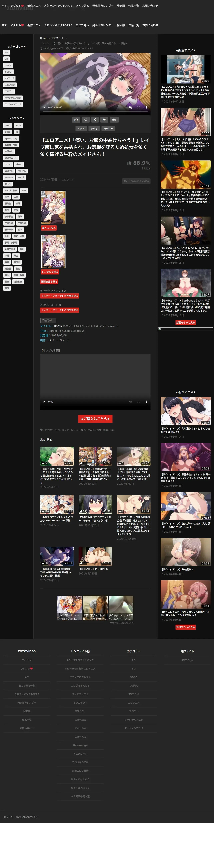Click the sample video progress bar
Viewport: 214px width, 868px height.
[95, 406]
